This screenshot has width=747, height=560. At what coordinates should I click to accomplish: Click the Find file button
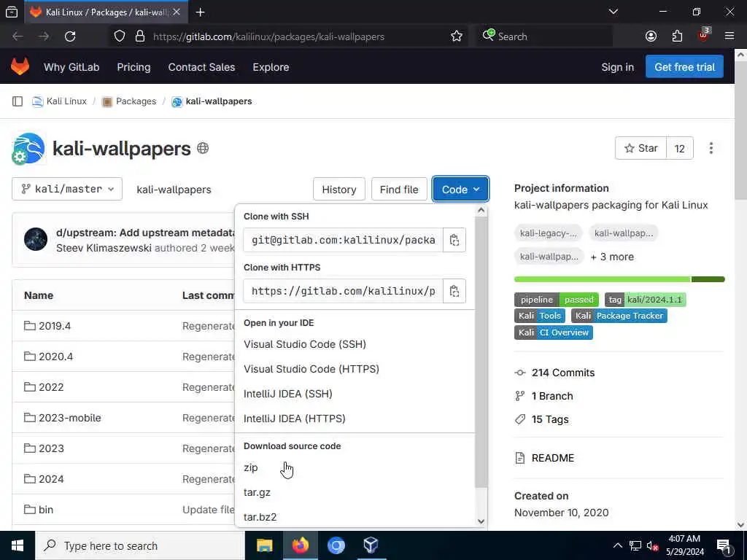399,189
